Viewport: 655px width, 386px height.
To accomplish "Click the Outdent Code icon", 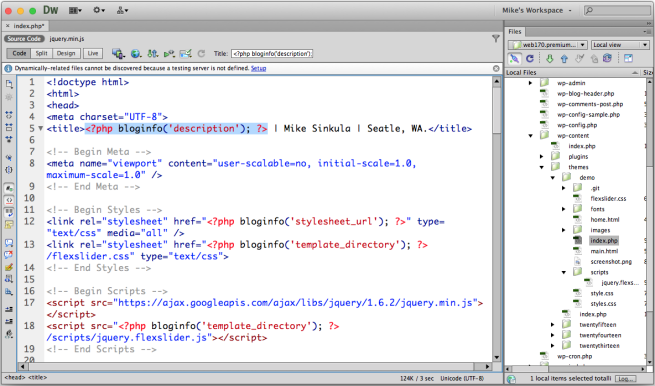I will click(x=9, y=322).
